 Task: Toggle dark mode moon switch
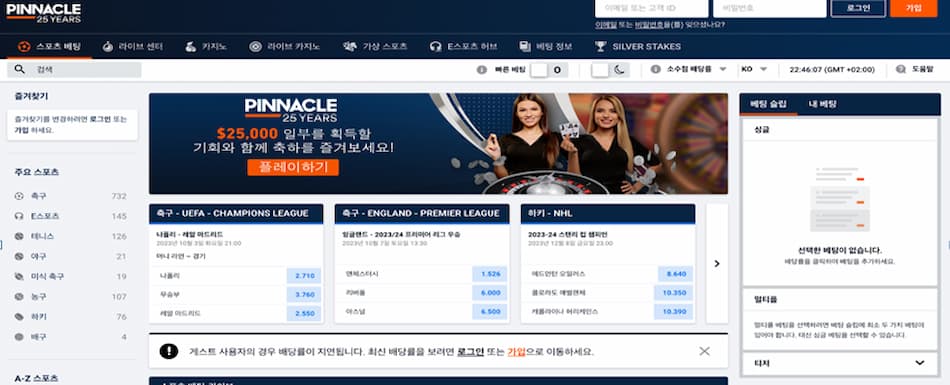point(610,70)
